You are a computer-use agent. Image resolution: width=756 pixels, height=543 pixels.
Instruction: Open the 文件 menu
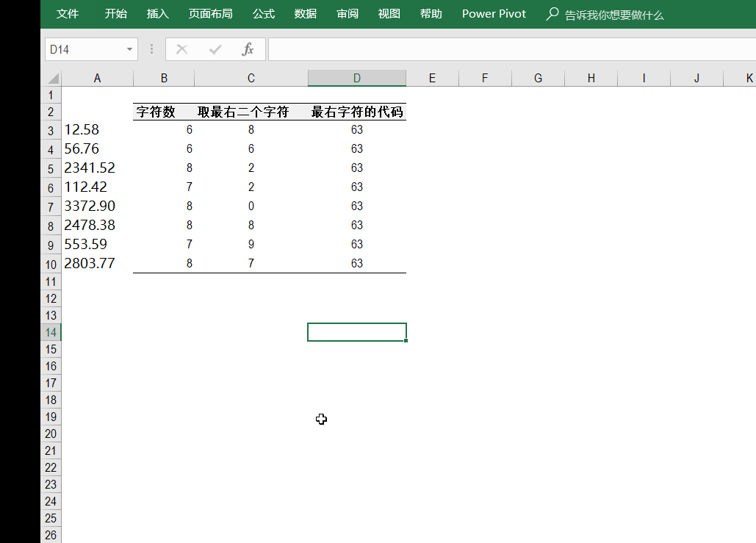click(x=68, y=14)
